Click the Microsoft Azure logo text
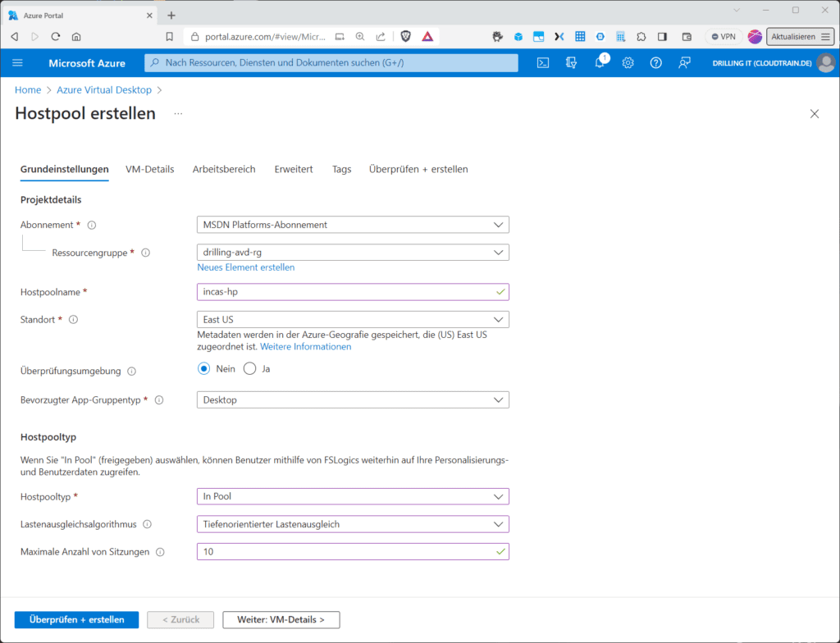Image resolution: width=840 pixels, height=643 pixels. point(87,62)
